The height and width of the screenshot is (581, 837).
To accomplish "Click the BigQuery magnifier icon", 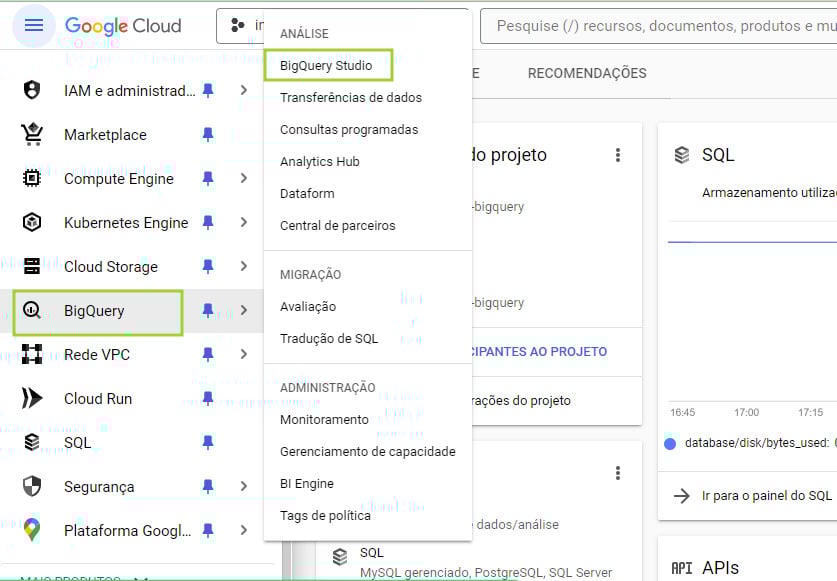I will (x=32, y=310).
